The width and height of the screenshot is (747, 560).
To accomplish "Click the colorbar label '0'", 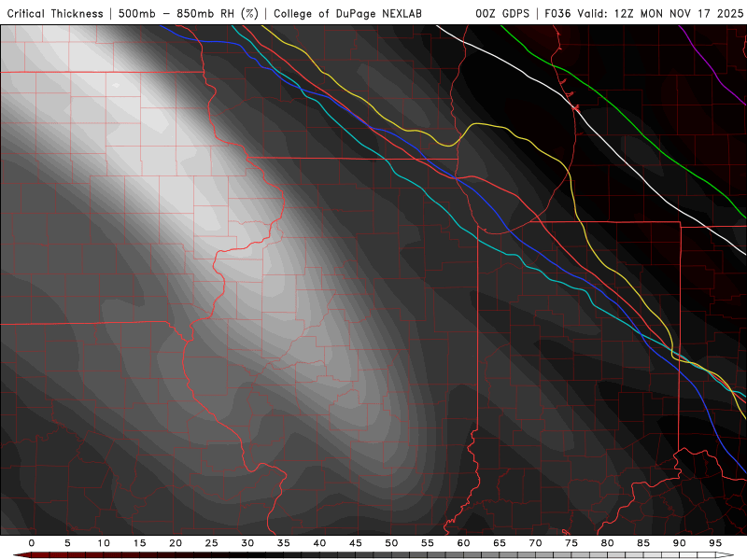I will [32, 543].
